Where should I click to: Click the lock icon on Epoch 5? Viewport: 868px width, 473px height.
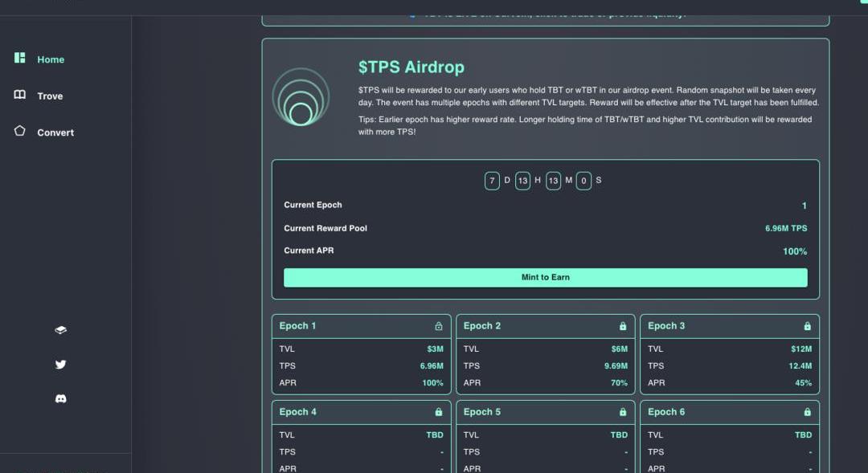[x=623, y=412]
